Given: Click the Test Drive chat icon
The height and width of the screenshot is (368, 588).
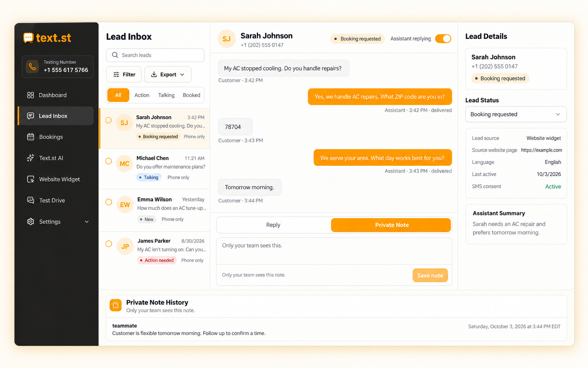Looking at the screenshot, I should pyautogui.click(x=30, y=200).
